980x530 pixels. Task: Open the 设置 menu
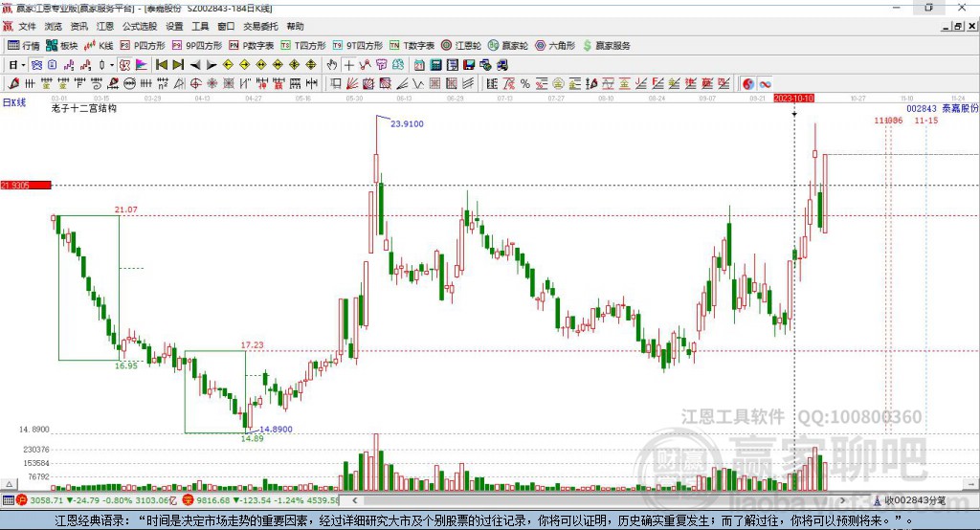174,26
